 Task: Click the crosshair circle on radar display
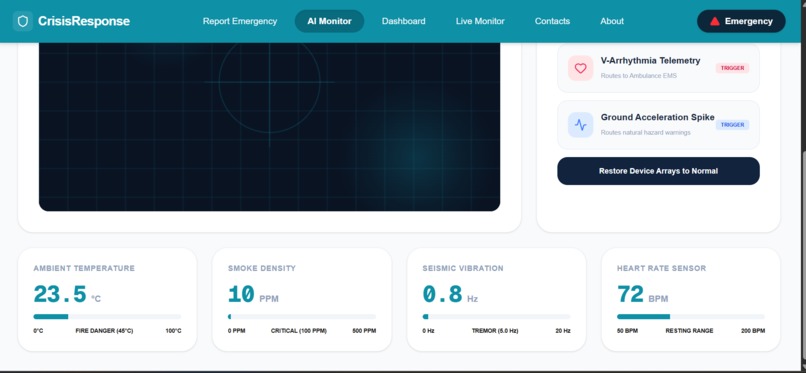[x=269, y=82]
